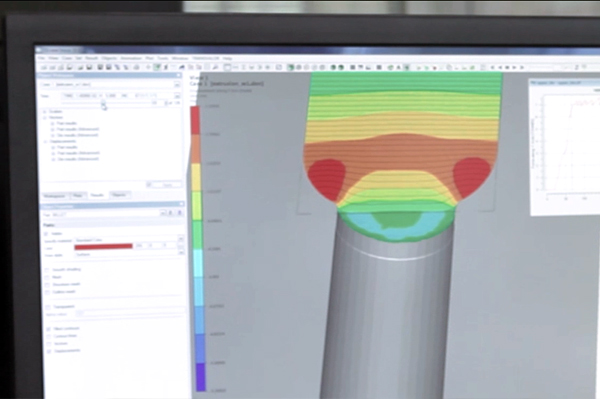Screen dimensions: 600x399
Task: Toggle the Smooth shading checkbox
Action: (x=47, y=270)
